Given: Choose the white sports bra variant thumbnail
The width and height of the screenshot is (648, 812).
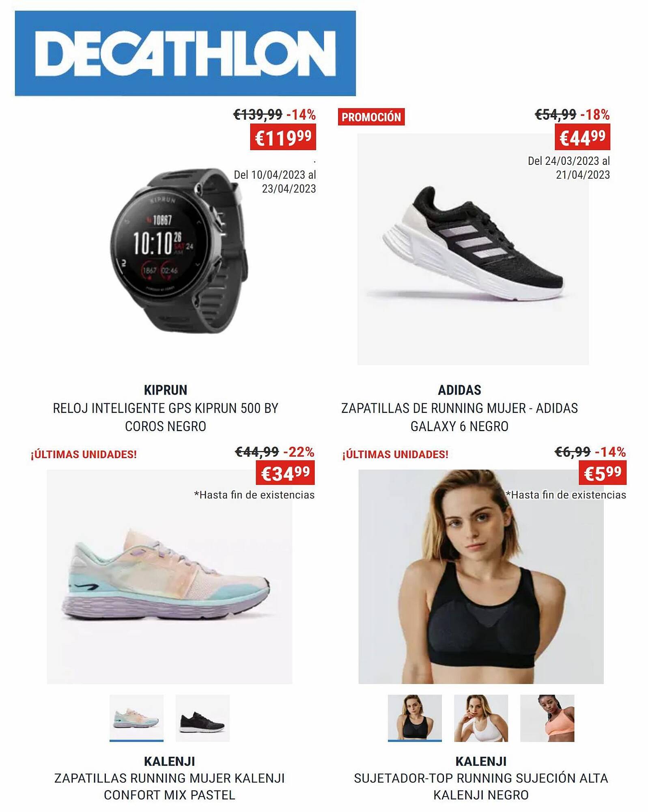Looking at the screenshot, I should click(481, 718).
